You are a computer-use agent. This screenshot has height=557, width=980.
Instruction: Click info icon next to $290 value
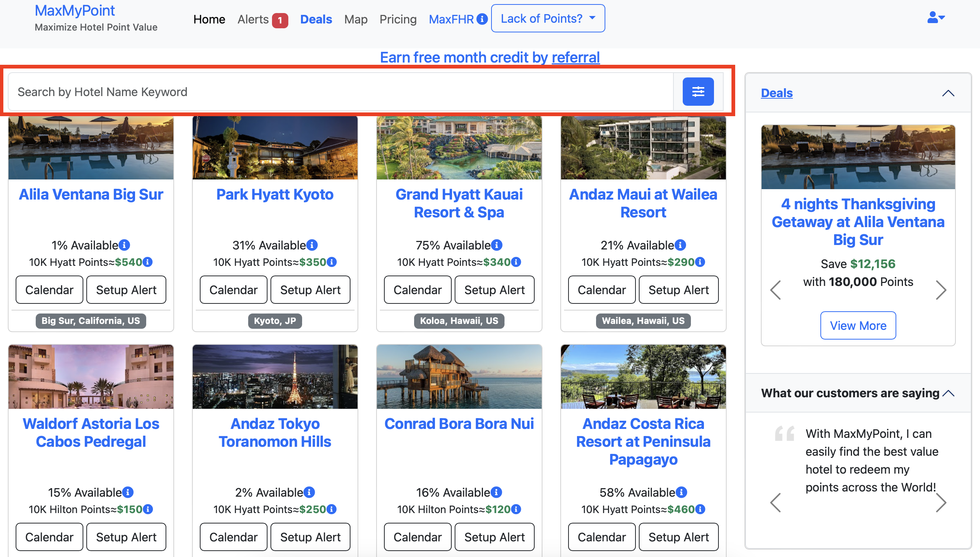pyautogui.click(x=700, y=262)
